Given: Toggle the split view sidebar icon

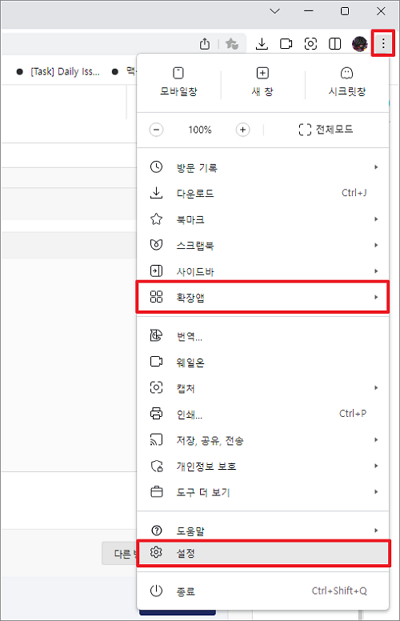Looking at the screenshot, I should click(x=335, y=44).
